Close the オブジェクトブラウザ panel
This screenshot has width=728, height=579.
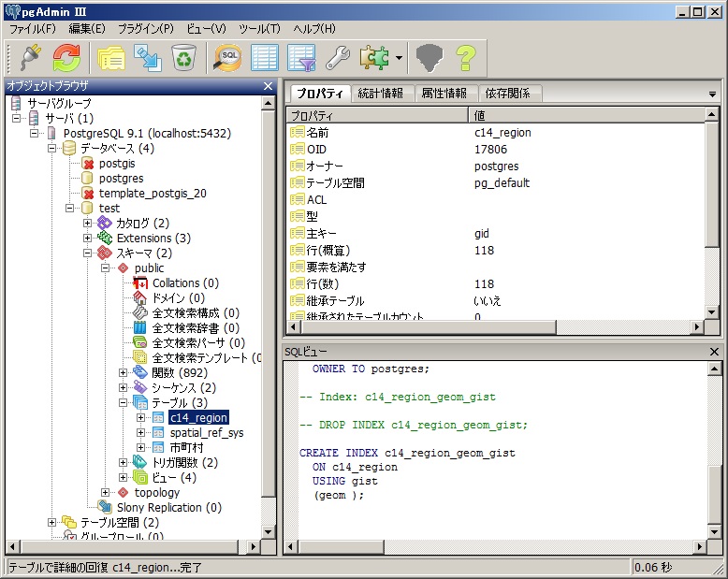(x=268, y=86)
